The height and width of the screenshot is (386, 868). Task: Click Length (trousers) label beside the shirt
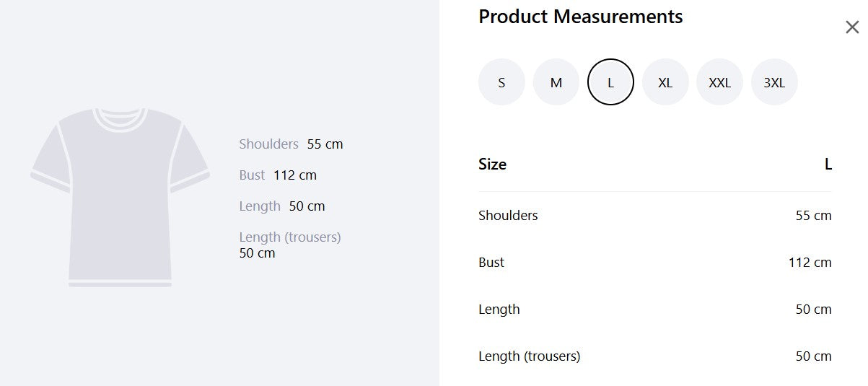[x=289, y=237]
